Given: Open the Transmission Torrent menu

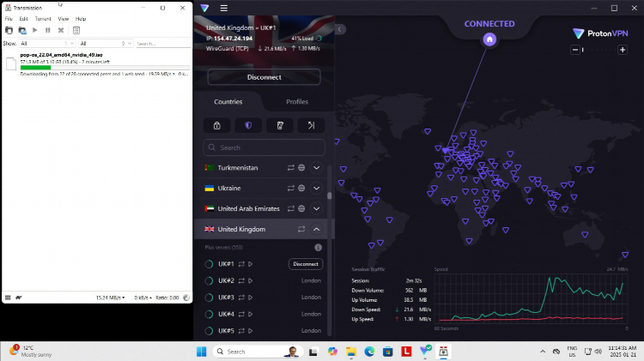Looking at the screenshot, I should (x=43, y=19).
